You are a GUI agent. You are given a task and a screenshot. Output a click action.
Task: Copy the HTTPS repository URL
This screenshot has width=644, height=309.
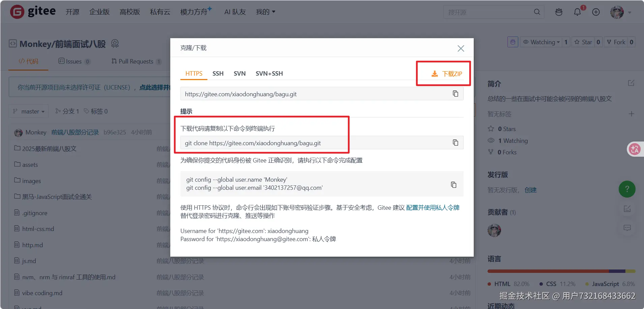[x=455, y=94]
